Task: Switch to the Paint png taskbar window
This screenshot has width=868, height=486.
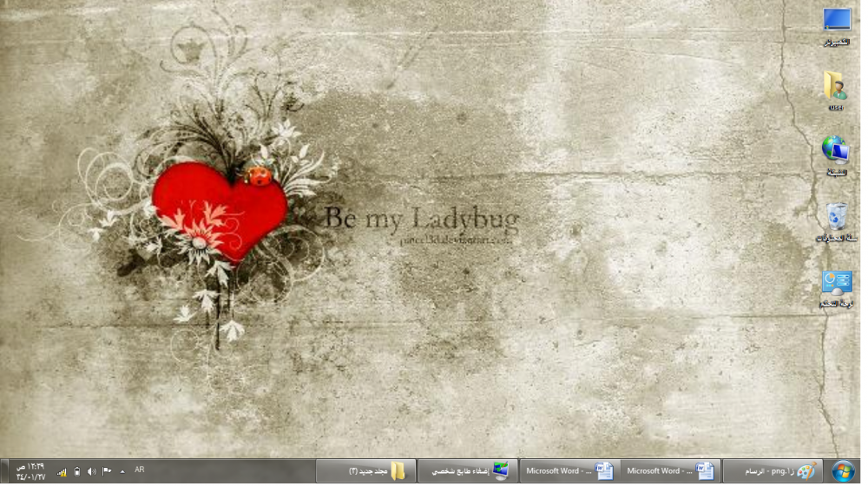Action: [x=772, y=471]
